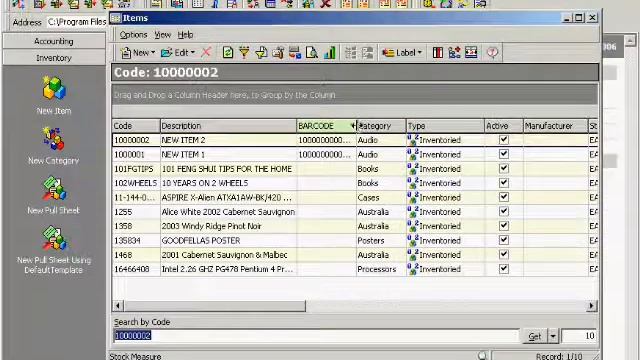Click the scroll right arrow of grid
Screen dimensions: 640x360
pyautogui.click(x=591, y=306)
